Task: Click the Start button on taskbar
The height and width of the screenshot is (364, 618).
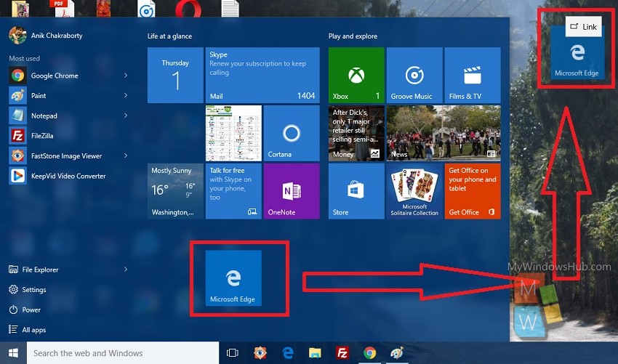Action: 13,353
